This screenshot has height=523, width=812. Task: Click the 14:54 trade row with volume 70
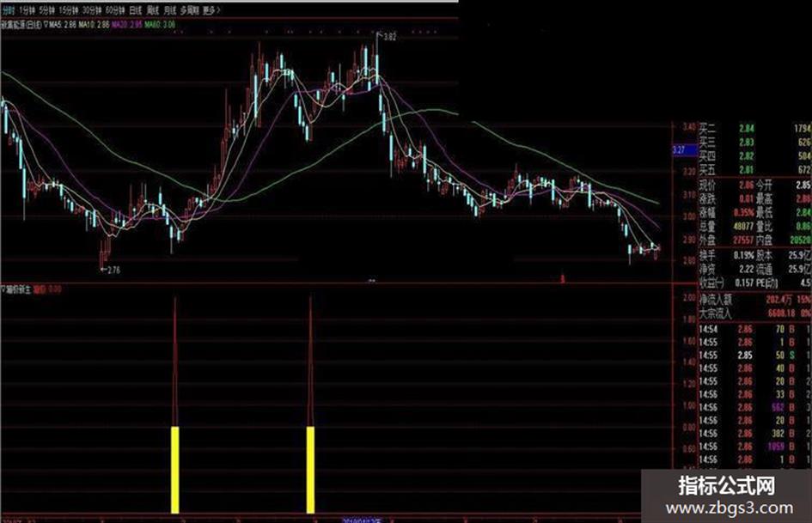pyautogui.click(x=754, y=329)
